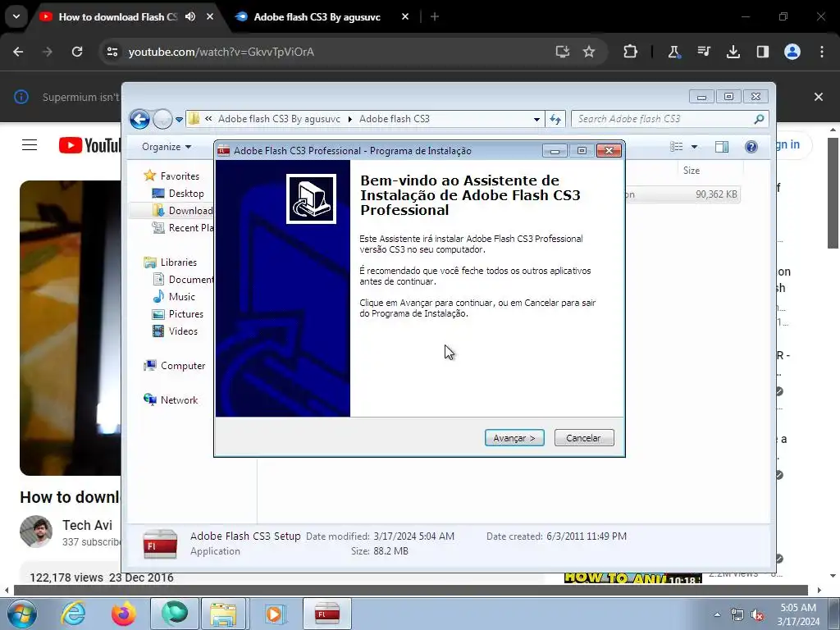Open File Explorer from taskbar
Image resolution: width=840 pixels, height=630 pixels.
[223, 614]
